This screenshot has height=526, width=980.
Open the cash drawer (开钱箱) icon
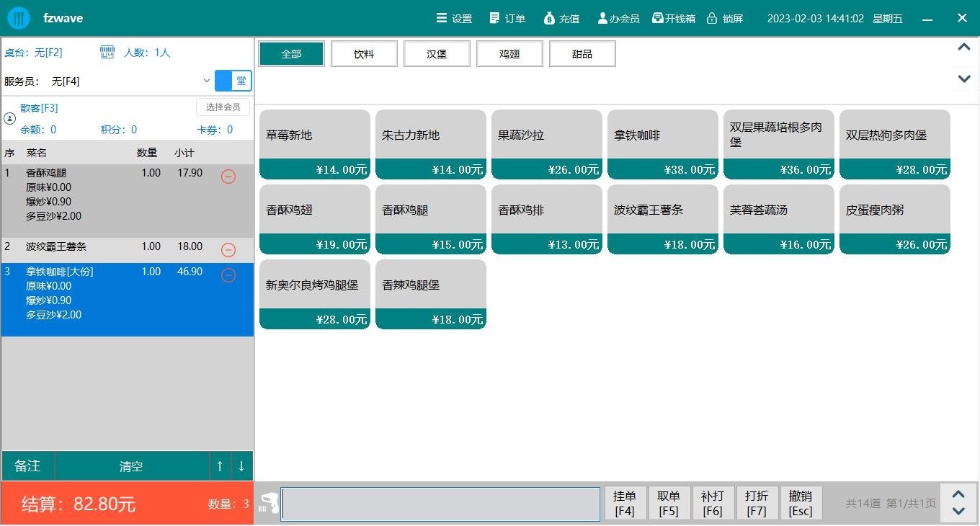point(657,18)
